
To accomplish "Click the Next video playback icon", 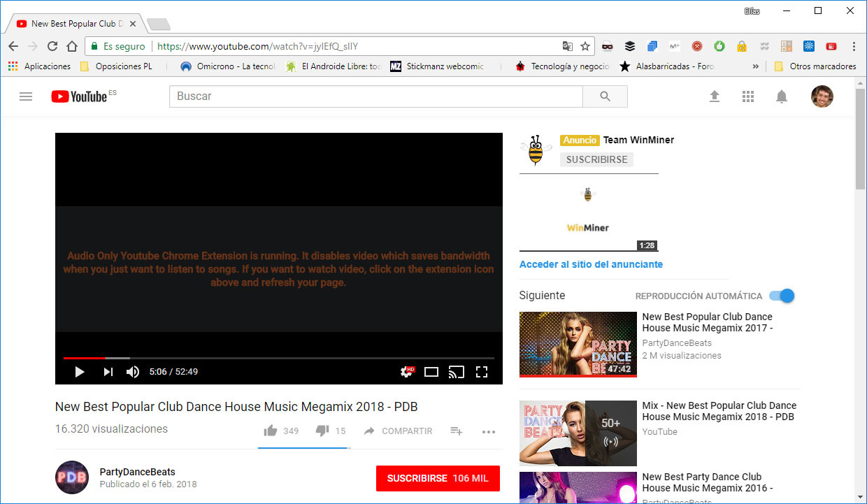I will click(106, 371).
